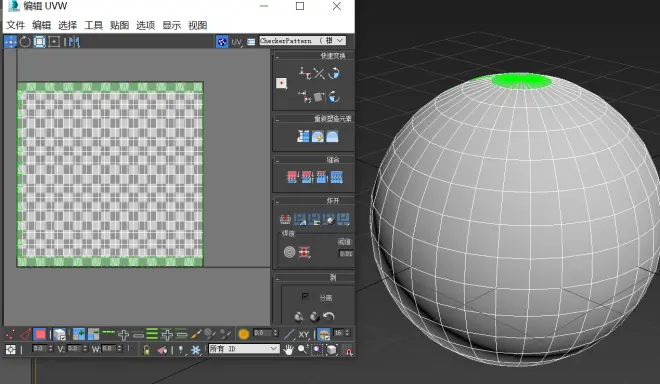Viewport: 660px width, 384px height.
Task: Toggle the 分离 checkbox
Action: [x=305, y=296]
